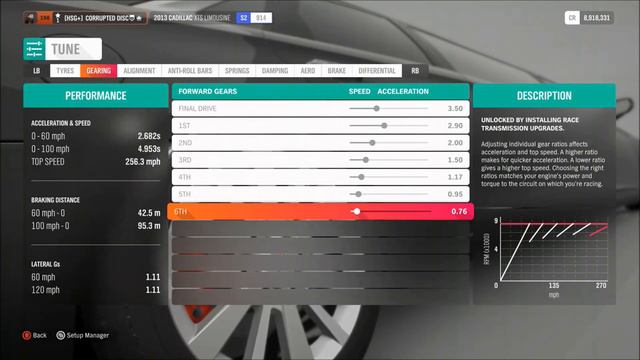Screen dimensions: 640x360
Task: Click the LB bumper tab indicator
Action: coord(37,71)
